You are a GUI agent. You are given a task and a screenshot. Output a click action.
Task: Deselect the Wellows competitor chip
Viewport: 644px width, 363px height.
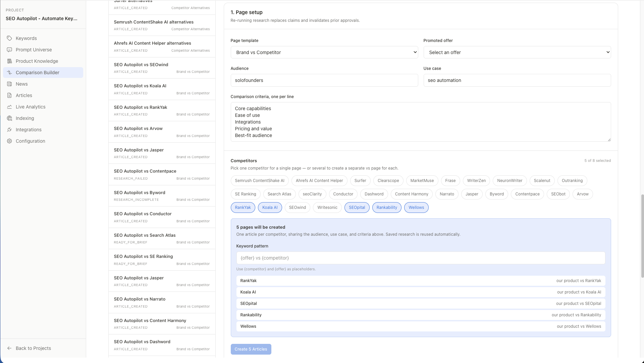[416, 208]
